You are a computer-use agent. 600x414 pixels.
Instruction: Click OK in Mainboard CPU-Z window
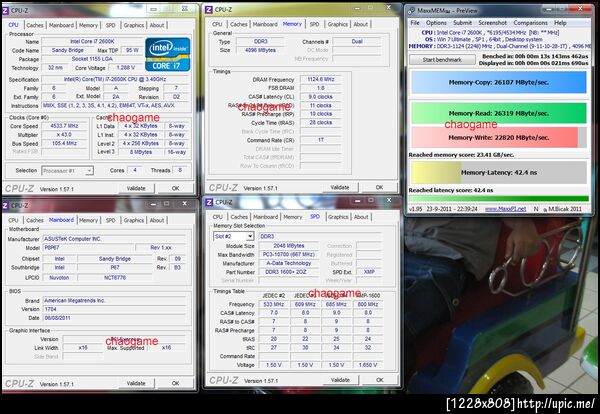click(x=175, y=383)
